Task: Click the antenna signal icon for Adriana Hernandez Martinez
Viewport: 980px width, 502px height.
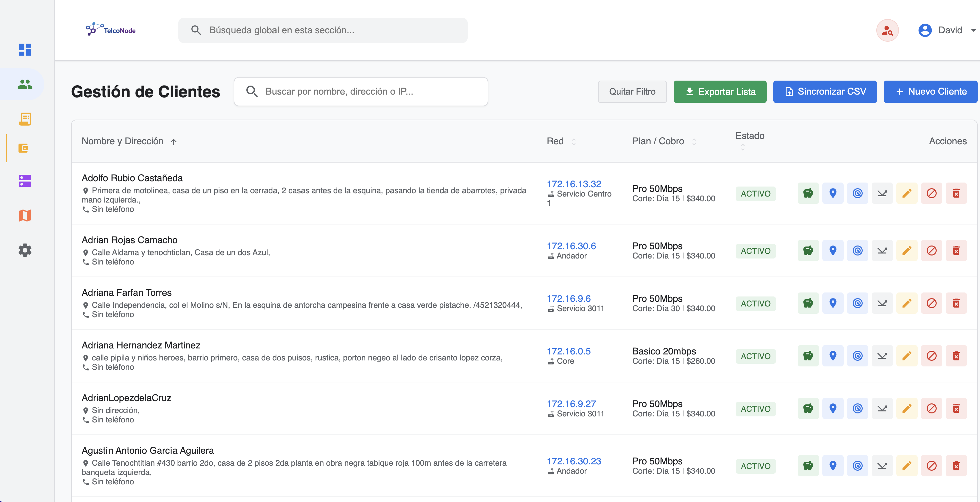Action: pos(882,356)
